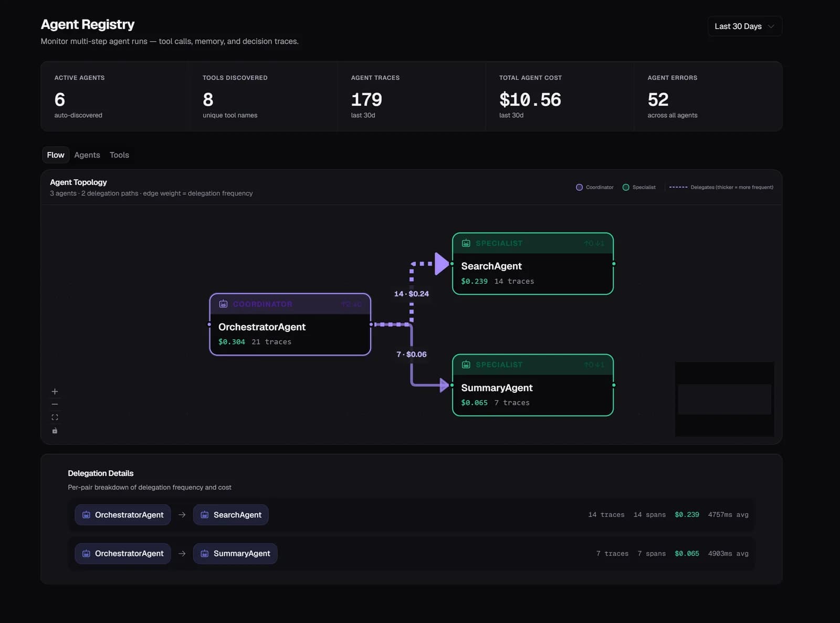Viewport: 840px width, 623px height.
Task: Click the Tools Discovered stat card
Action: (x=263, y=97)
